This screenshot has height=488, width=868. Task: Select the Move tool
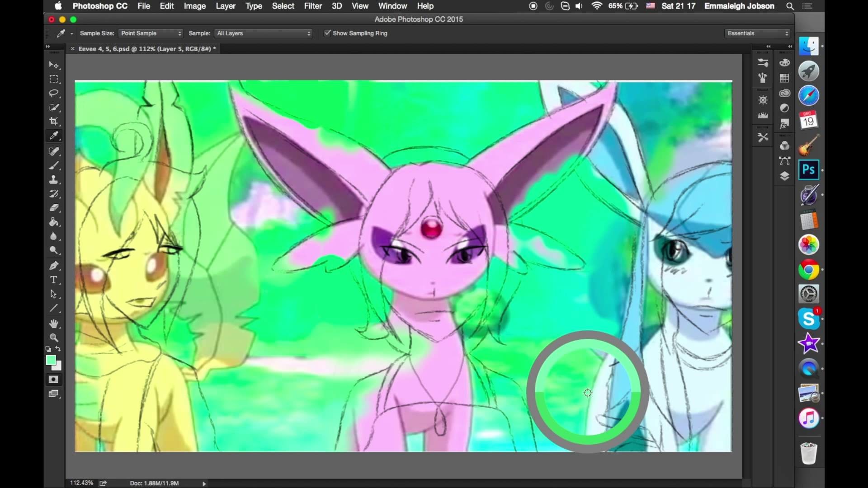tap(54, 65)
